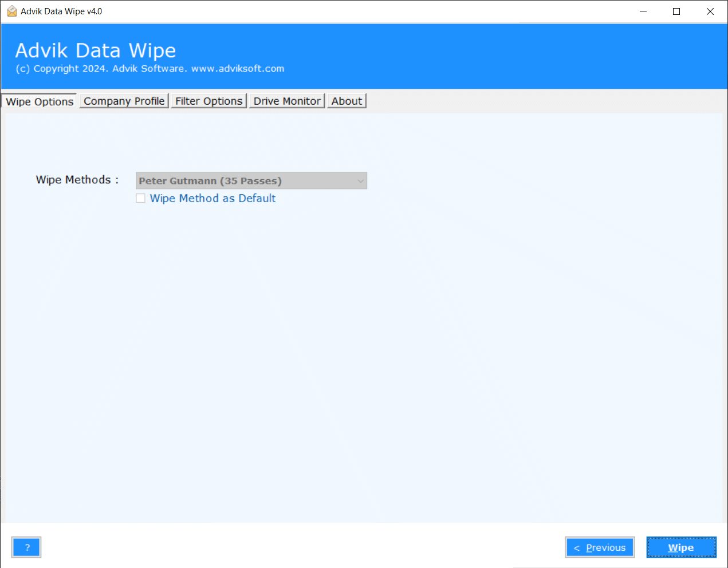Image resolution: width=728 pixels, height=568 pixels.
Task: Open the Filter Options tab
Action: tap(209, 101)
